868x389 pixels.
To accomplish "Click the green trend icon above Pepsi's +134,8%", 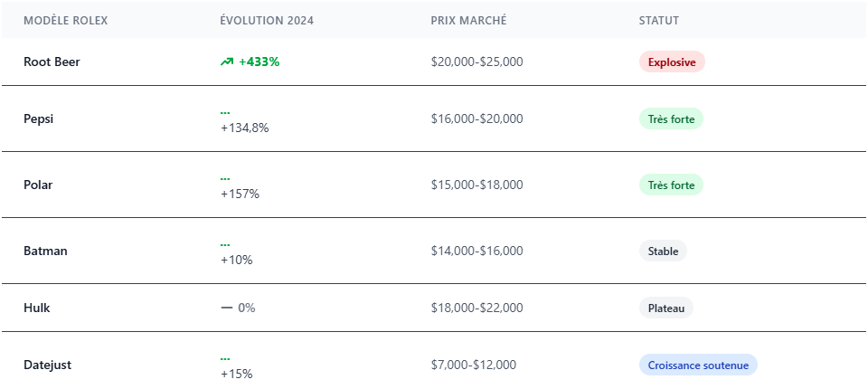I will [x=225, y=113].
